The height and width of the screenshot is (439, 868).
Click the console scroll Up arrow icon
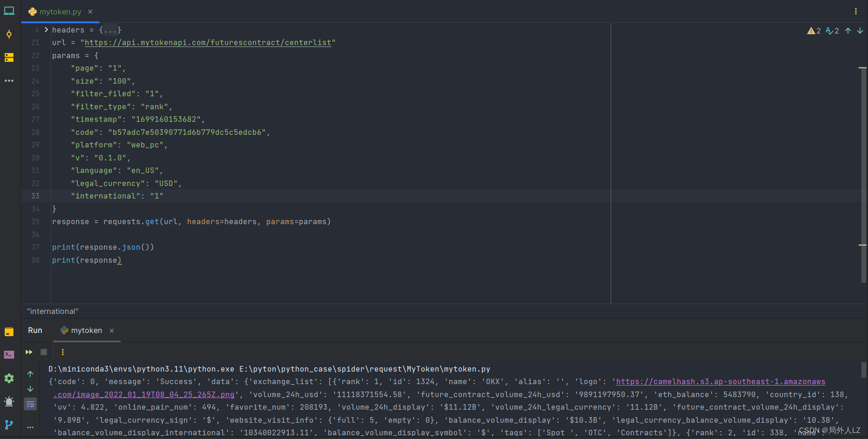click(x=30, y=374)
